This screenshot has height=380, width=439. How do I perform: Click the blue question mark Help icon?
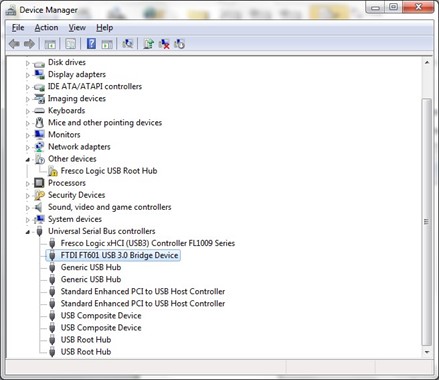(x=91, y=44)
